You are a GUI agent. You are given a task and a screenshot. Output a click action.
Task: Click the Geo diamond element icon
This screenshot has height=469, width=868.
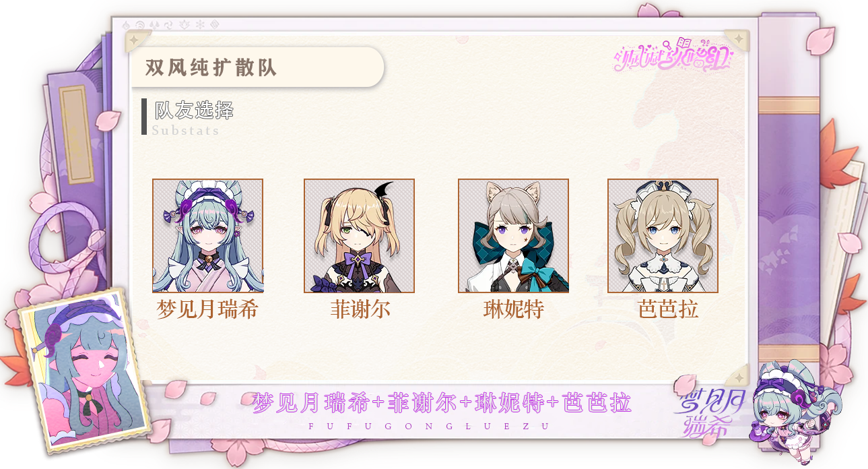(215, 25)
